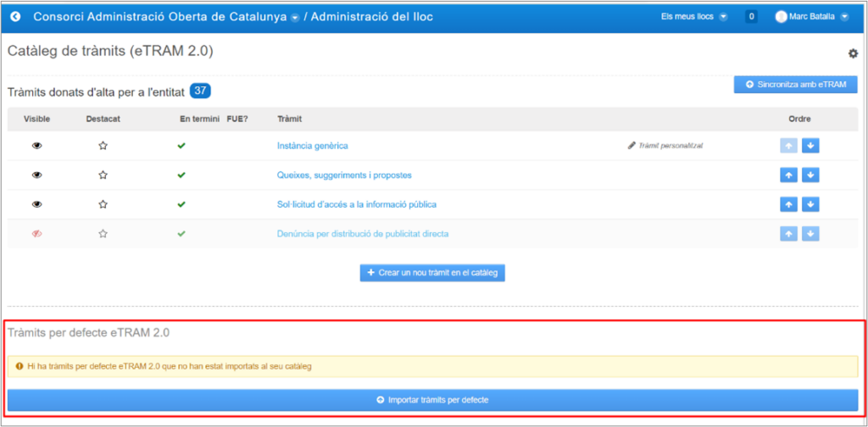Screen dimensions: 868x427
Task: Open Administració del lloc breadcrumb
Action: point(371,17)
